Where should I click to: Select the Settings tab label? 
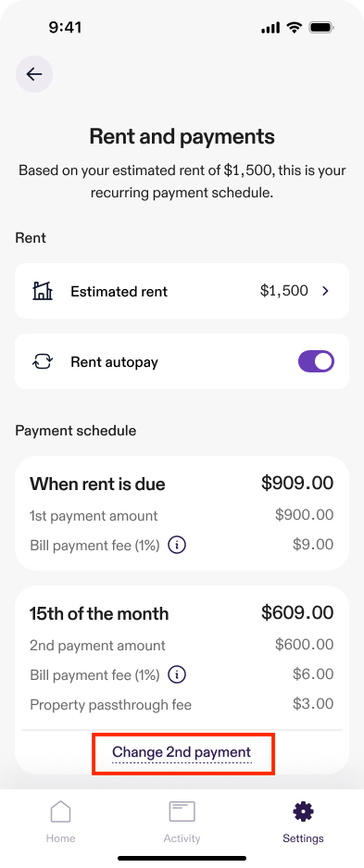point(303,838)
